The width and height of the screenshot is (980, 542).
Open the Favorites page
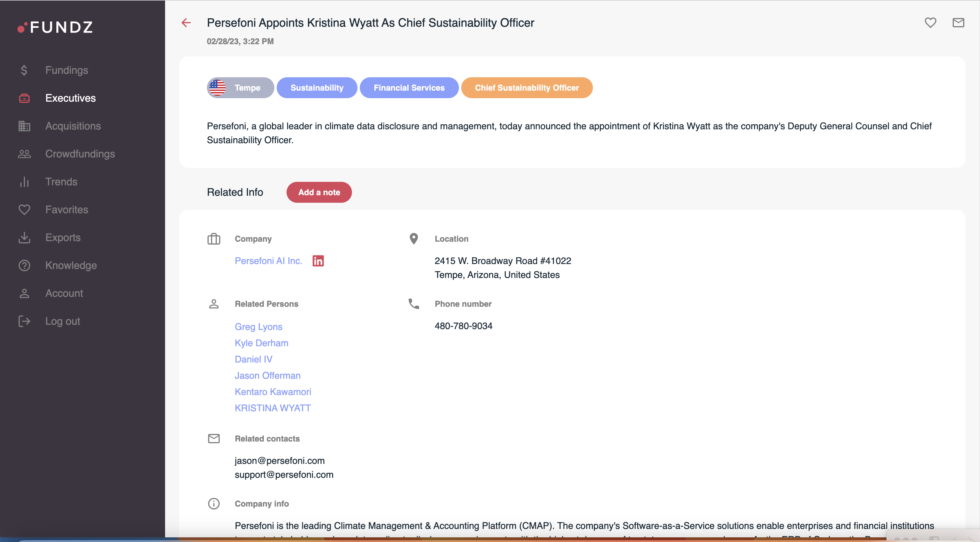tap(67, 209)
